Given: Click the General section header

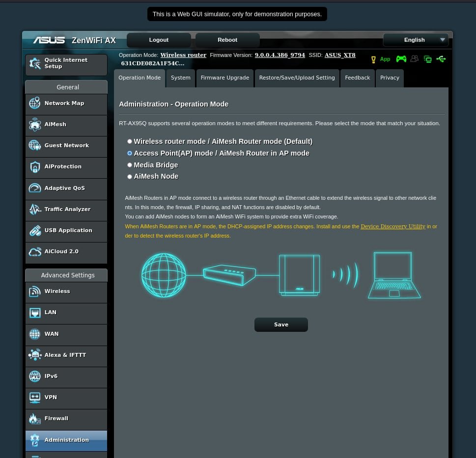Looking at the screenshot, I should [66, 87].
